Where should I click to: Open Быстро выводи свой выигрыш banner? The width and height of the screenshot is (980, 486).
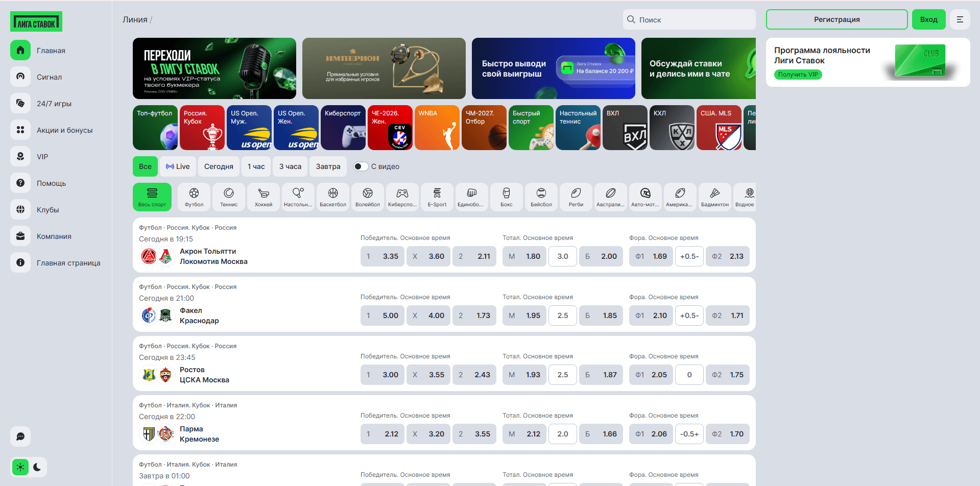(554, 68)
